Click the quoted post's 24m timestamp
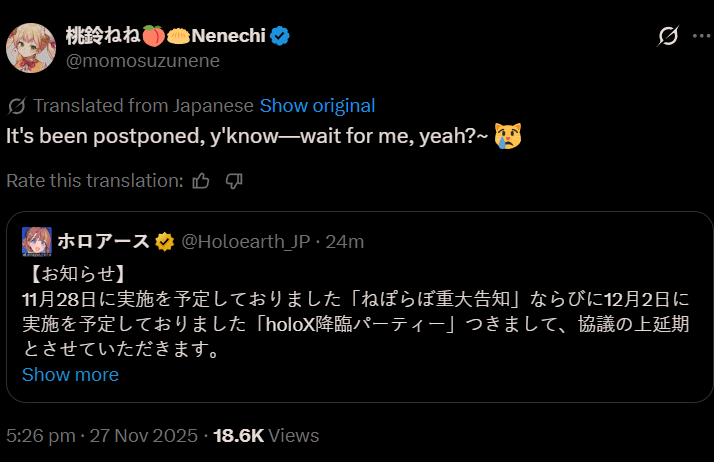714x462 pixels. (x=346, y=241)
